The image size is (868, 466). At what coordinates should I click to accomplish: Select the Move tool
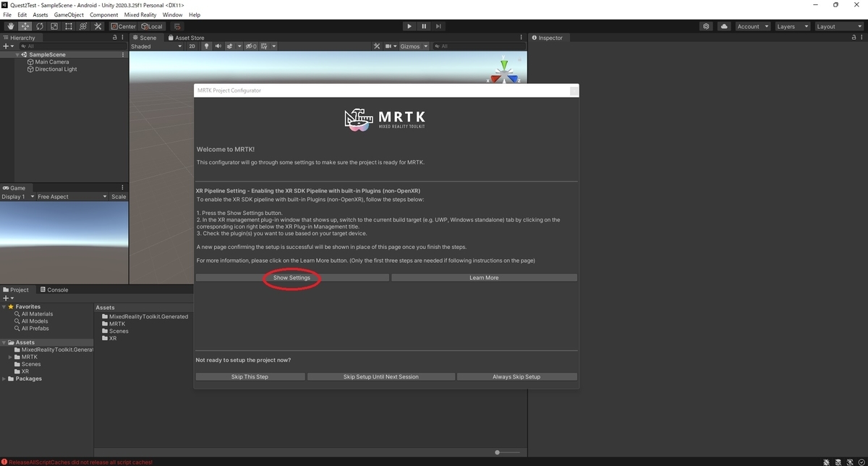[x=25, y=26]
